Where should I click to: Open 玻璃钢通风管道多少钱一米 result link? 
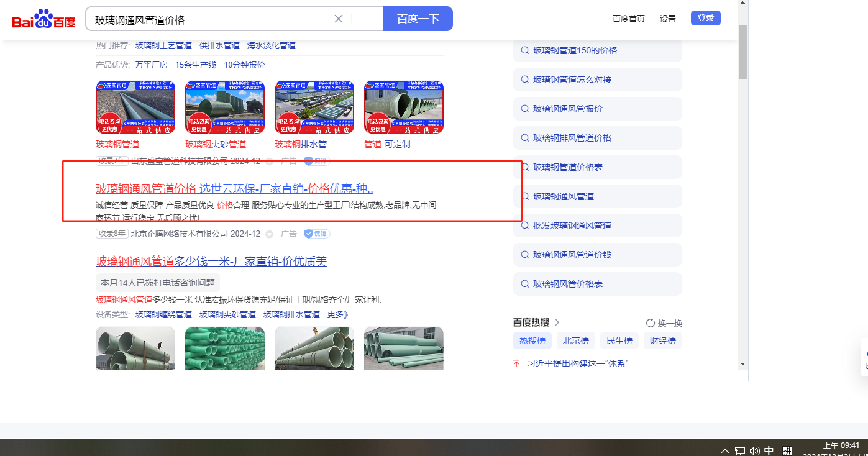pos(211,262)
